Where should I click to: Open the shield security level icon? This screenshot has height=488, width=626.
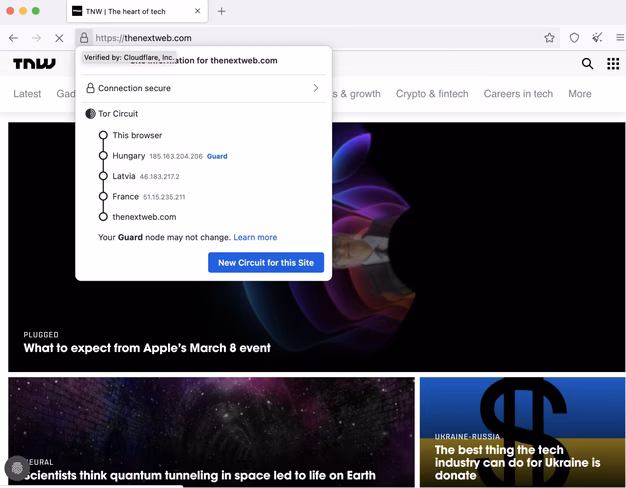(574, 38)
